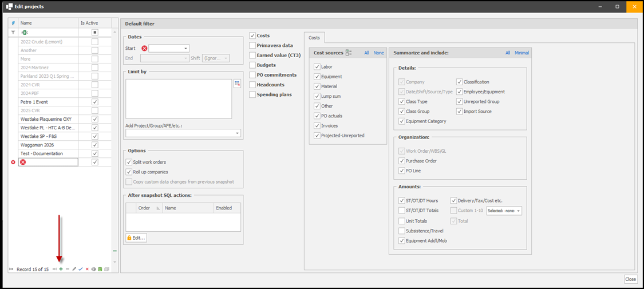Enable the Primavera data checkbox

(253, 45)
